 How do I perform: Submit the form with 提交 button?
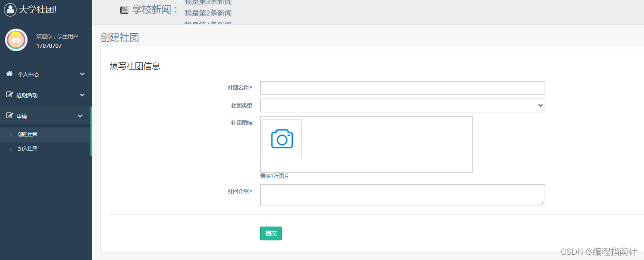[x=271, y=233]
